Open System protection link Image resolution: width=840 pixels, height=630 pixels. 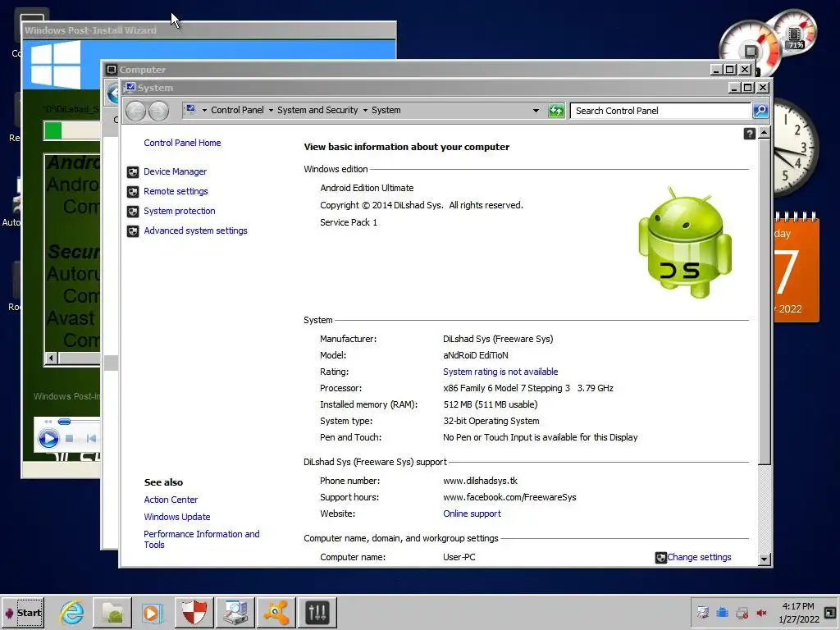coord(179,211)
